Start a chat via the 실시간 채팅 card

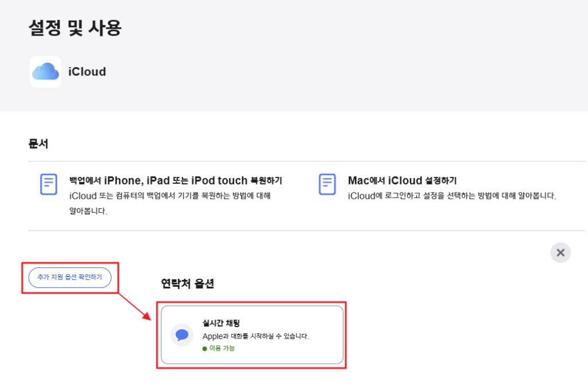252,335
